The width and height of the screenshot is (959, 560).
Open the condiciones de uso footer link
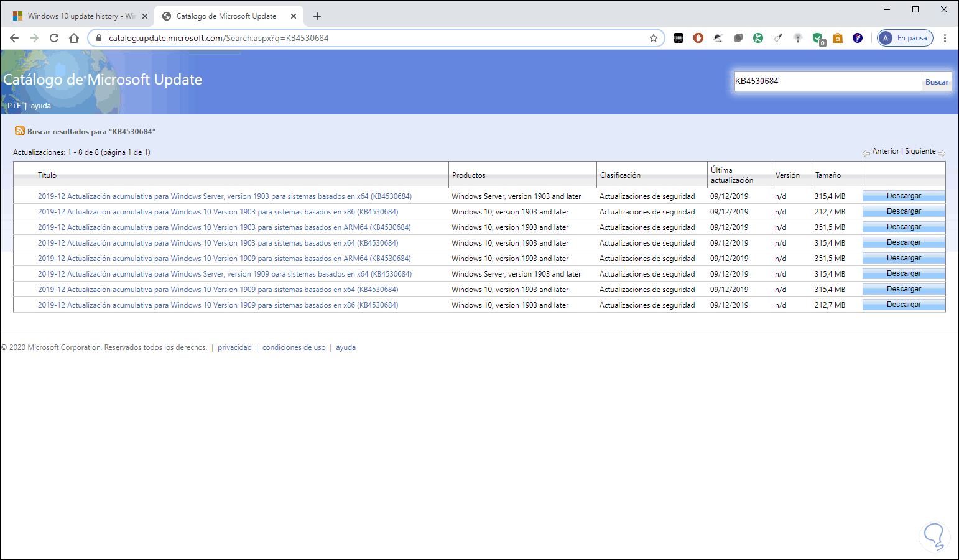(x=294, y=347)
